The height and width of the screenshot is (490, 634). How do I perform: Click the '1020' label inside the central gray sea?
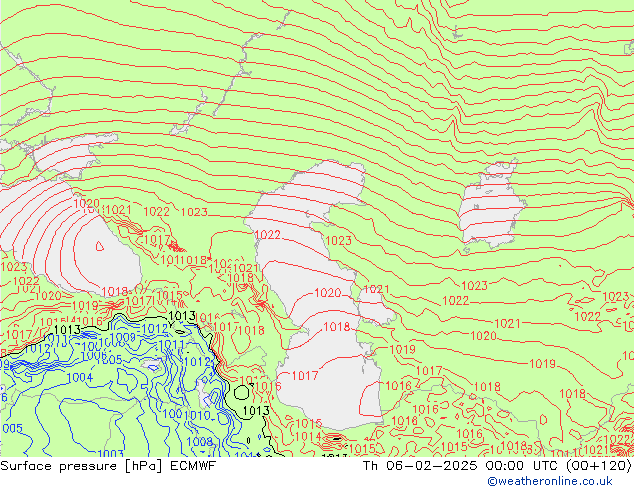[328, 293]
